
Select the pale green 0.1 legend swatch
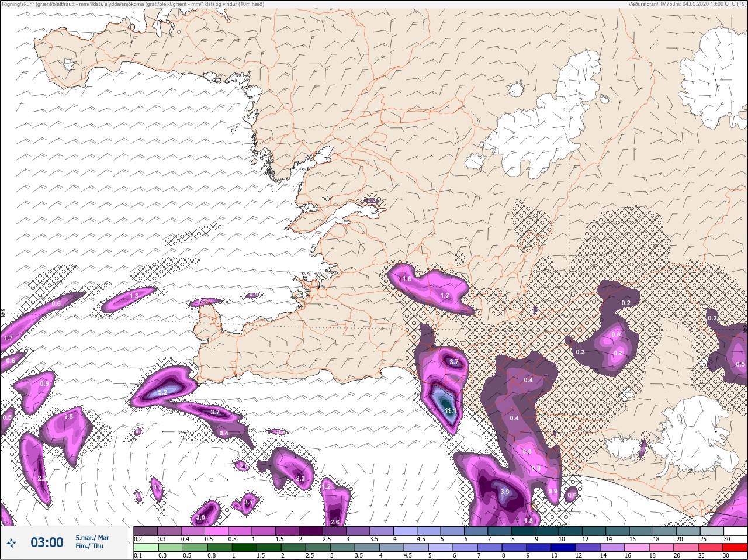pyautogui.click(x=146, y=548)
